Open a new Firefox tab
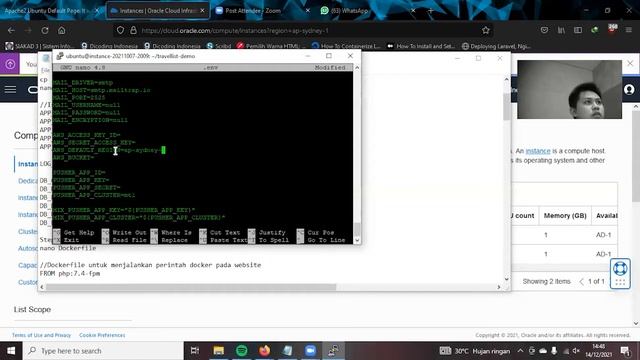 [430, 11]
